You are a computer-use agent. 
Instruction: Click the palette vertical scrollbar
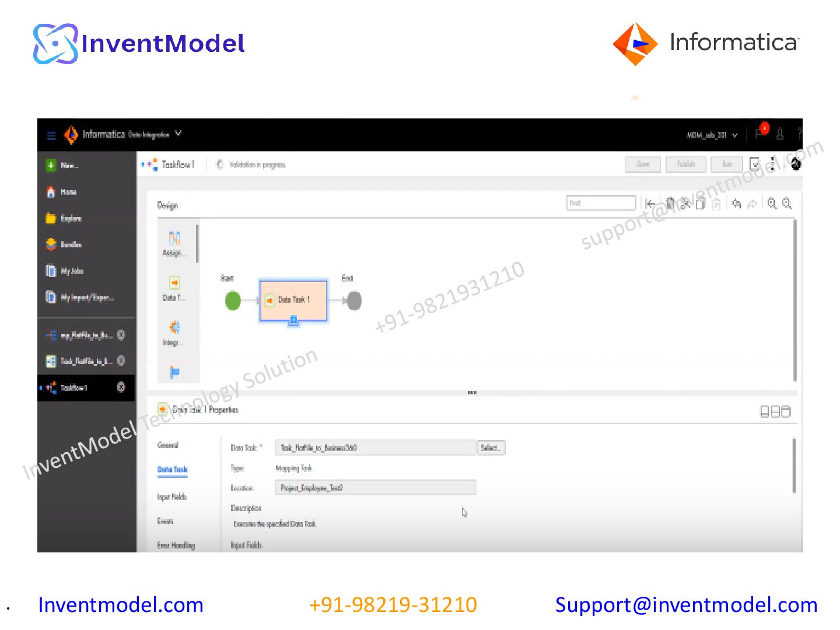[198, 244]
